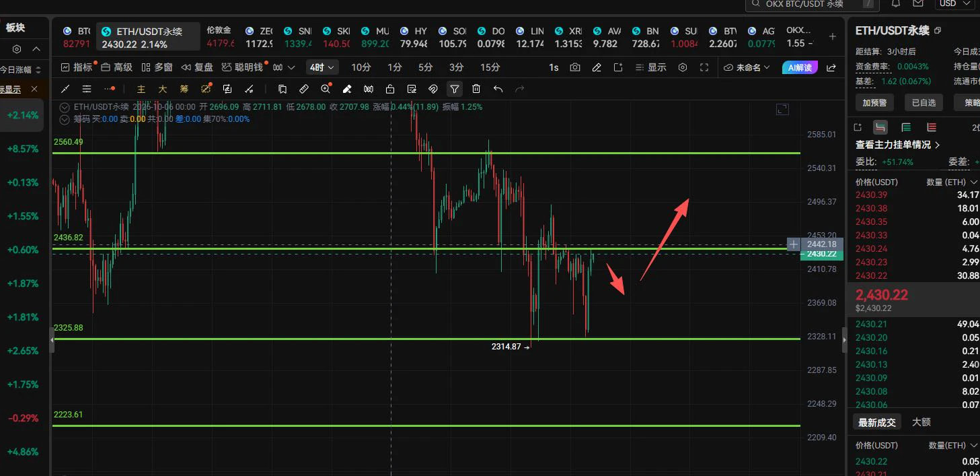This screenshot has width=980, height=476.
Task: Undo the last drawing action
Action: pyautogui.click(x=498, y=89)
